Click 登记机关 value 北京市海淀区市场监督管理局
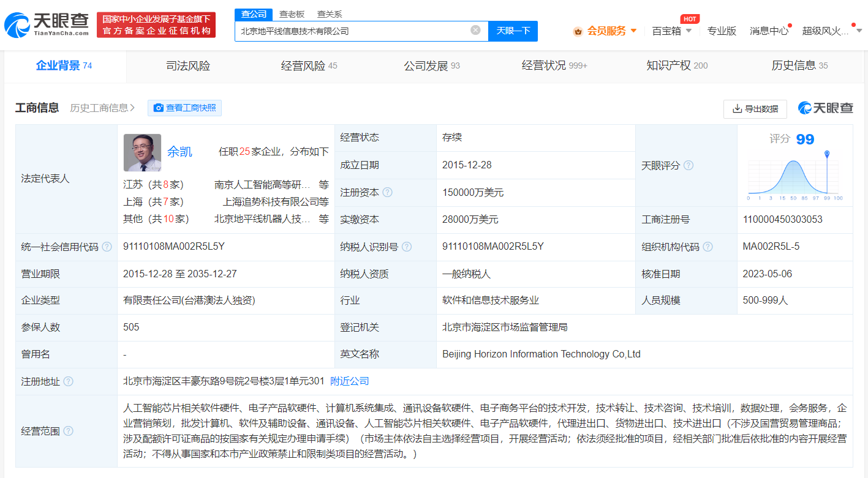Viewport: 868px width, 478px height. tap(505, 327)
